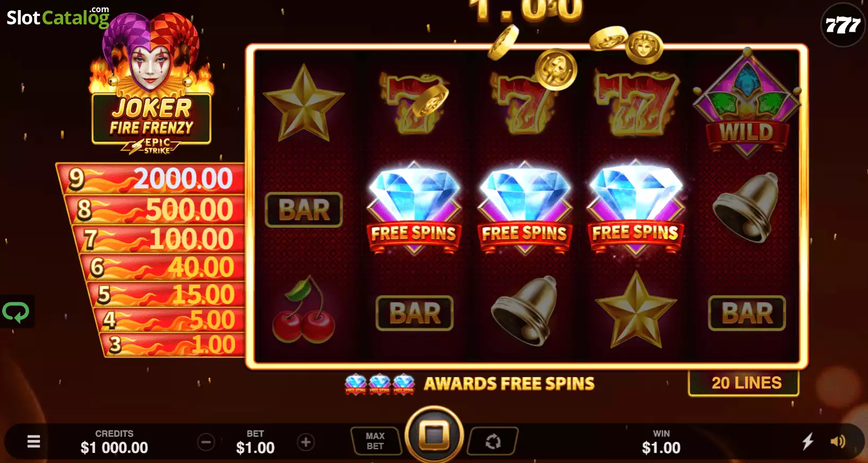Select the WILD symbol on reel five
The image size is (868, 463).
pos(747,104)
